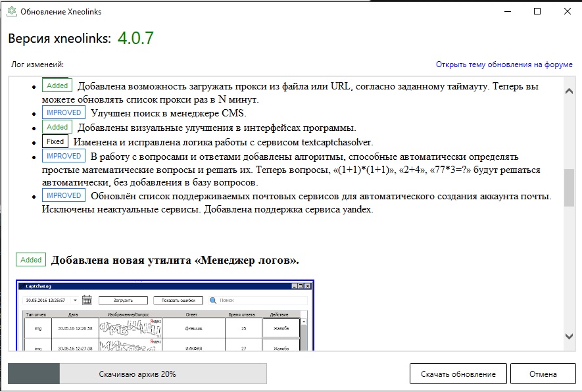Click text about textcaptchasolver service logic

223,142
